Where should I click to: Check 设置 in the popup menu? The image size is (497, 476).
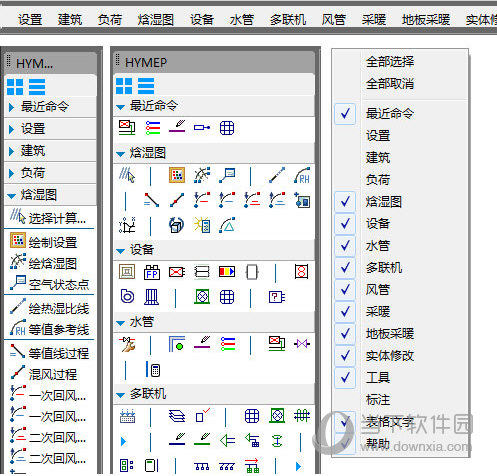pos(378,136)
